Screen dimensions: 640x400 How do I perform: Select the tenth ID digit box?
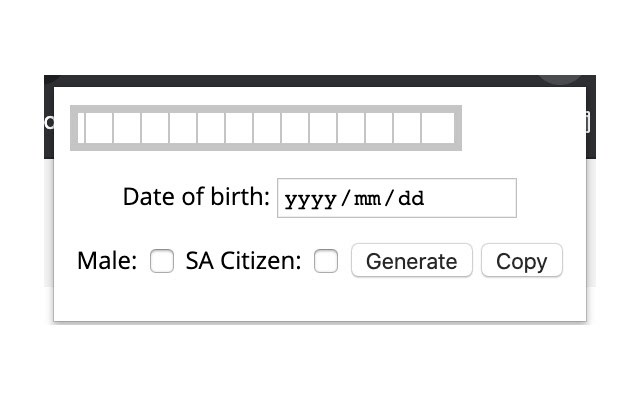tap(351, 128)
